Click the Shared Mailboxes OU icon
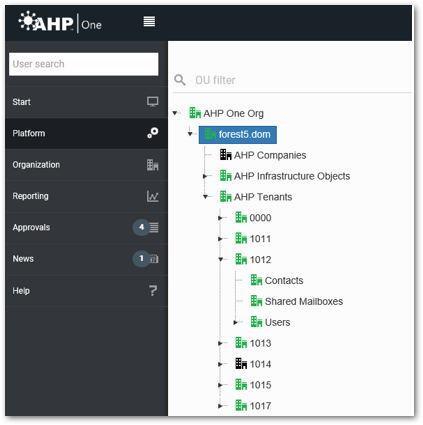Screen dimensions: 423x425 (x=256, y=301)
